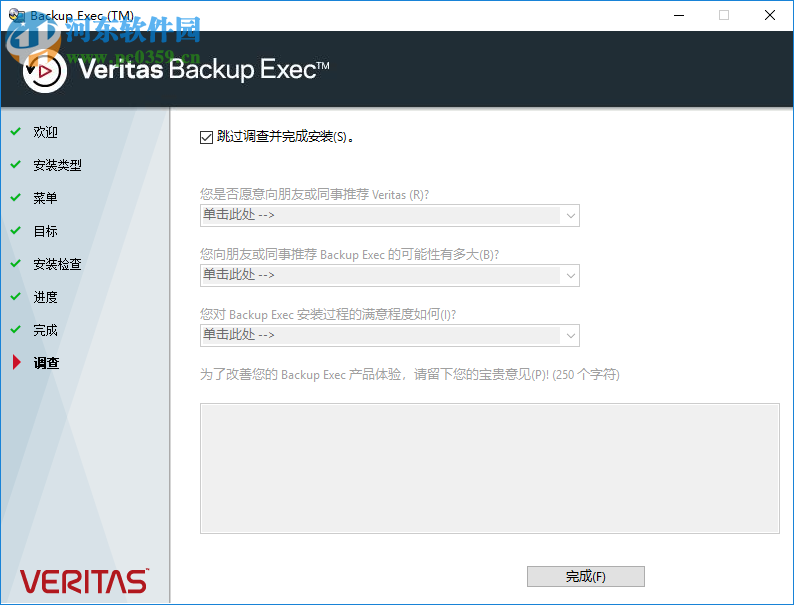Click the green checkmark beside 安装类型

pos(16,164)
